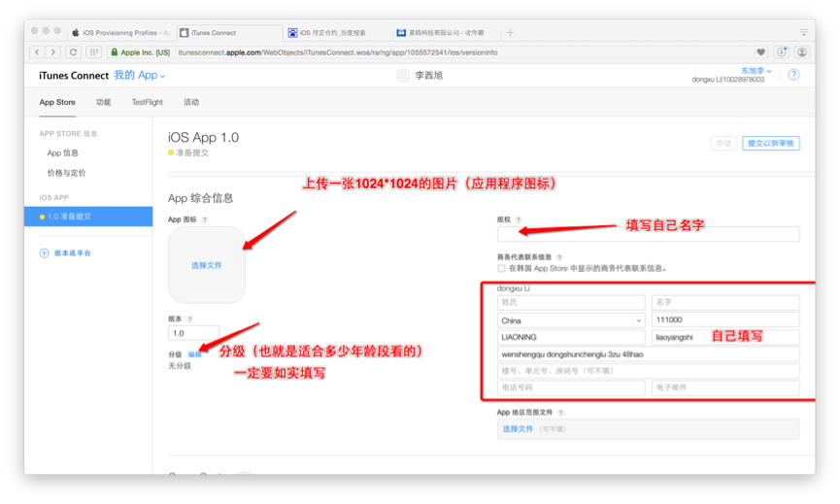Open 价格与定价 in the sidebar

click(x=66, y=173)
